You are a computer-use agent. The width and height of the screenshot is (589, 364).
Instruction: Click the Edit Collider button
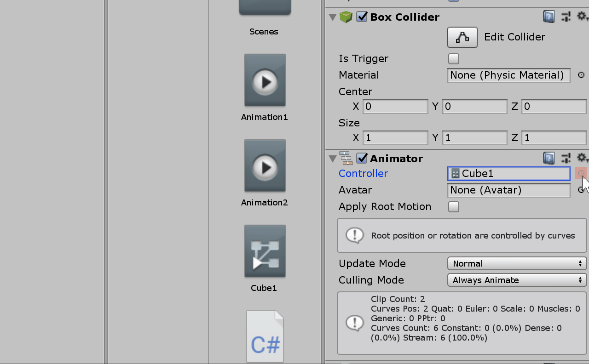click(x=462, y=37)
